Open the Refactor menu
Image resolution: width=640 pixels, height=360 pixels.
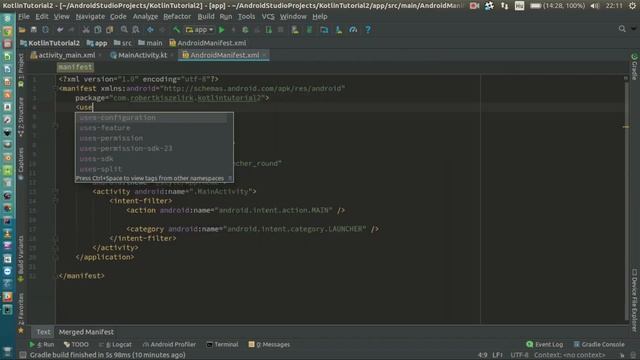(177, 17)
